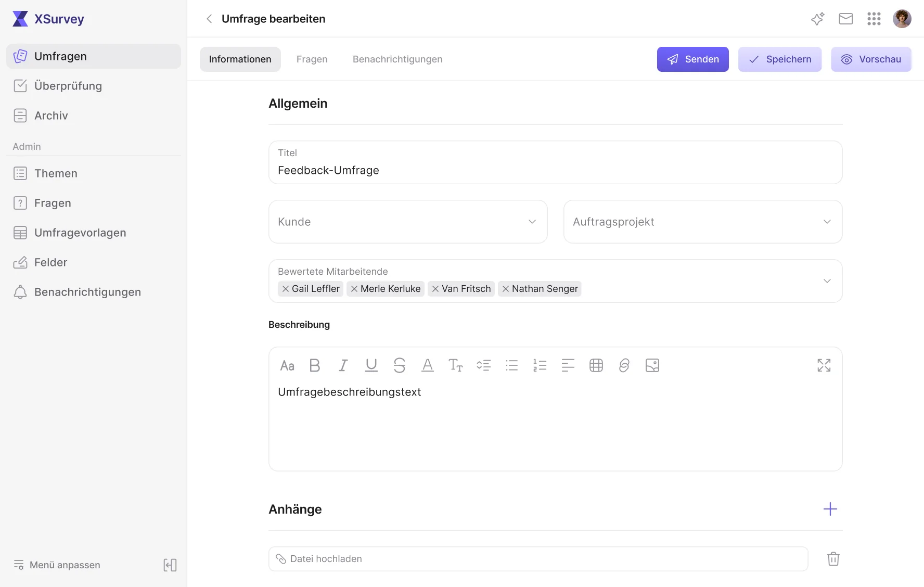Expand the Bewertete Mitarbeitende selector
The image size is (924, 587).
click(x=827, y=281)
